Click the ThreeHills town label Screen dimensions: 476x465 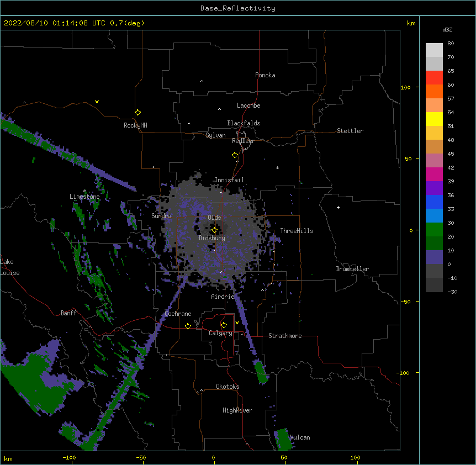click(x=297, y=231)
